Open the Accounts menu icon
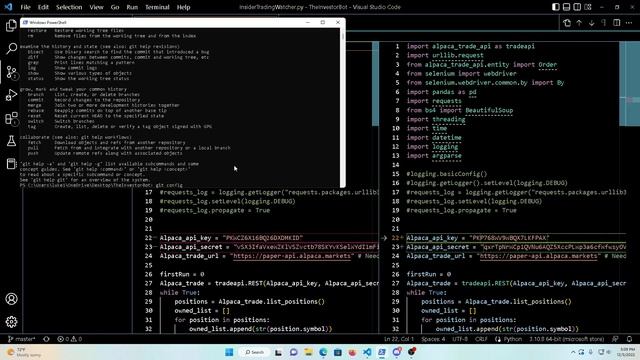640x360 pixels. [x=11, y=299]
